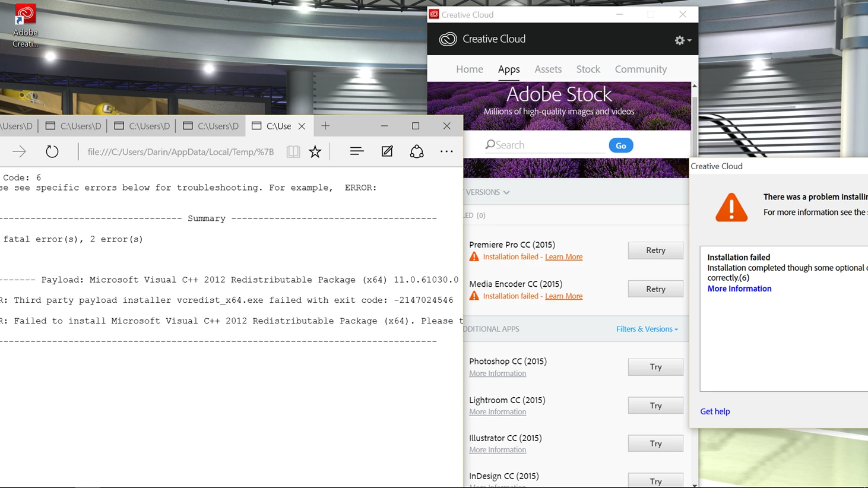The width and height of the screenshot is (868, 488).
Task: Click scrollbar up arrow in Creative Cloud
Action: pyautogui.click(x=694, y=86)
